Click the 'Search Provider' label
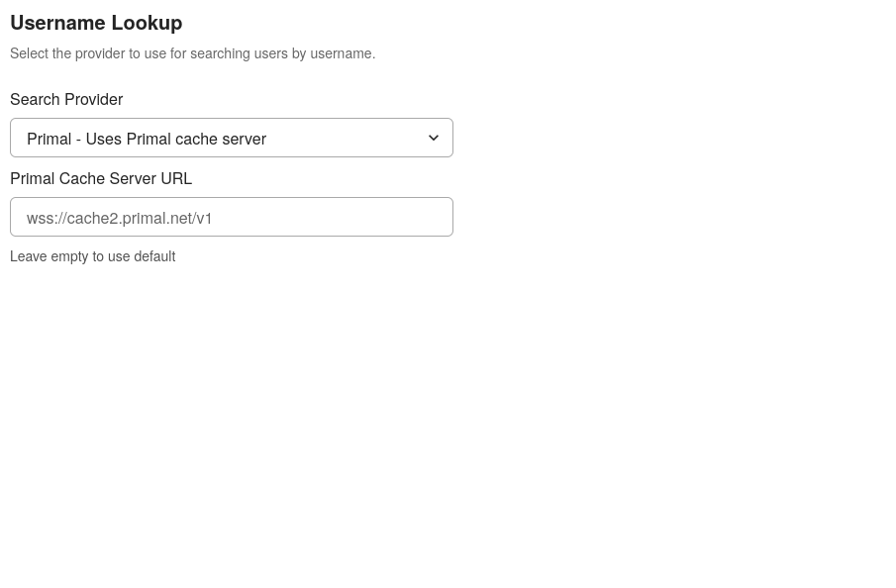The height and width of the screenshot is (588, 896). 66,99
